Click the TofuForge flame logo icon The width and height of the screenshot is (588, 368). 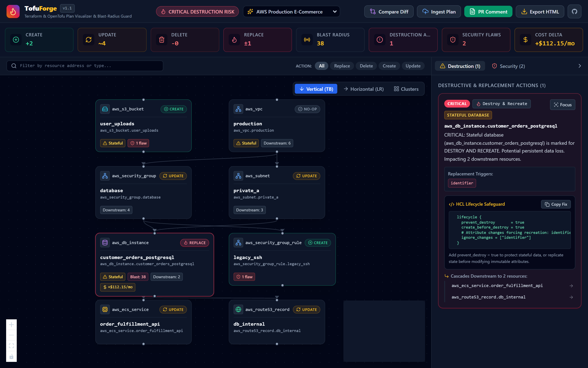[x=13, y=11]
